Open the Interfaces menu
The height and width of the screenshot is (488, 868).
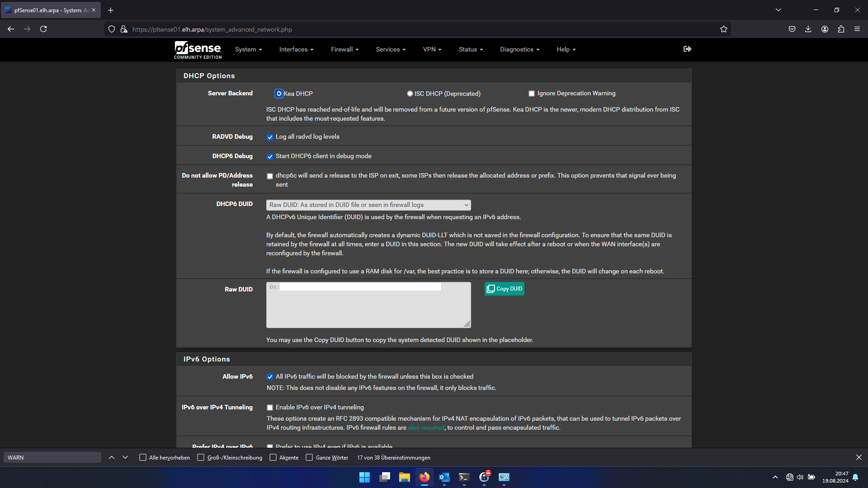point(296,49)
